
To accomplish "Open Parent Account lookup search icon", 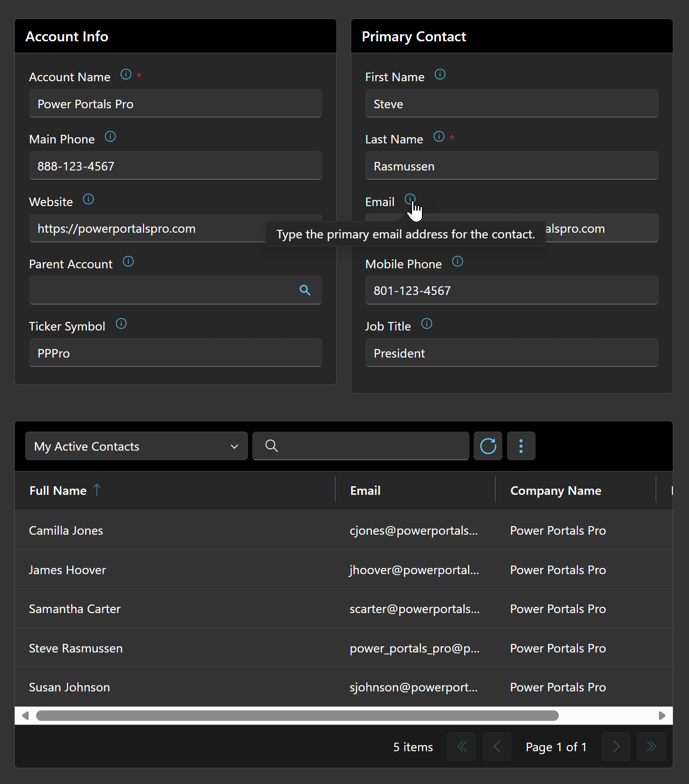I will pos(305,290).
